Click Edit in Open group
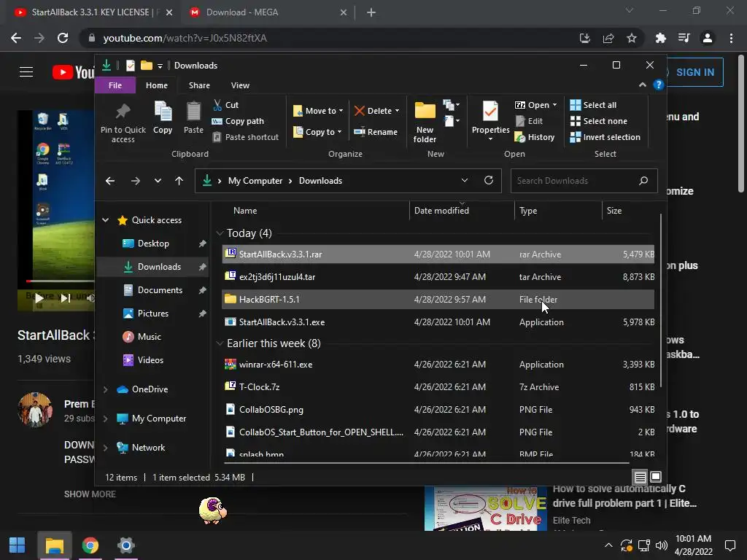 [x=530, y=121]
